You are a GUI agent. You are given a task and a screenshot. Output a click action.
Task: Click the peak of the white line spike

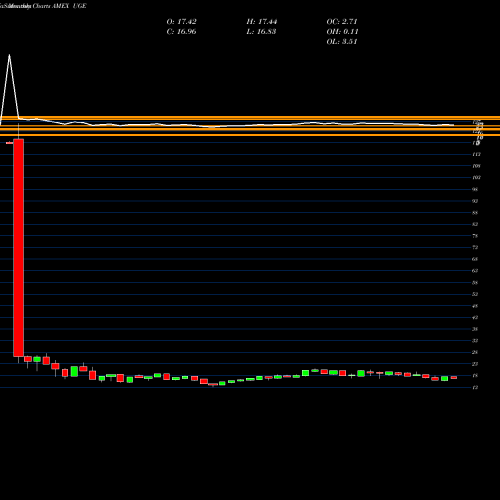coord(9,55)
